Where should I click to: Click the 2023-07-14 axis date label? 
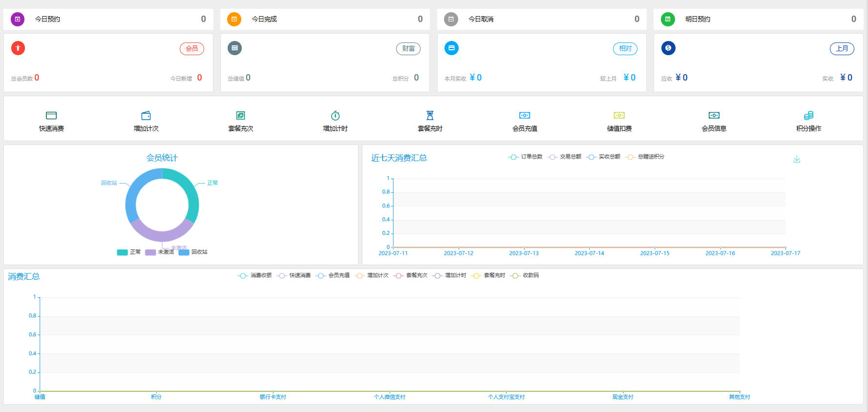[x=589, y=253]
